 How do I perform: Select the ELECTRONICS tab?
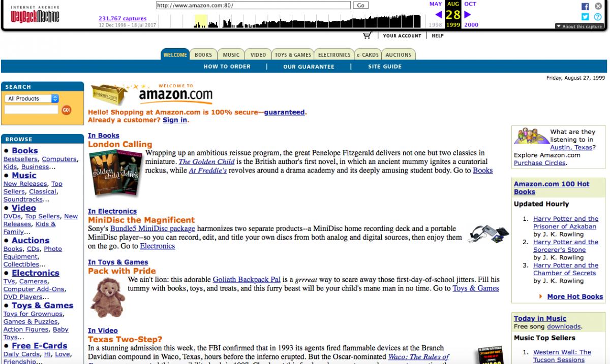[x=334, y=55]
